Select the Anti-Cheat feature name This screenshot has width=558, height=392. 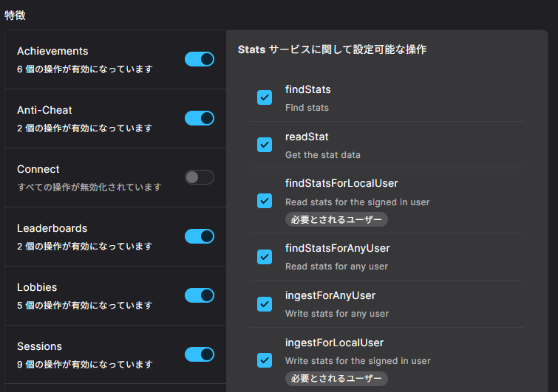pyautogui.click(x=44, y=110)
